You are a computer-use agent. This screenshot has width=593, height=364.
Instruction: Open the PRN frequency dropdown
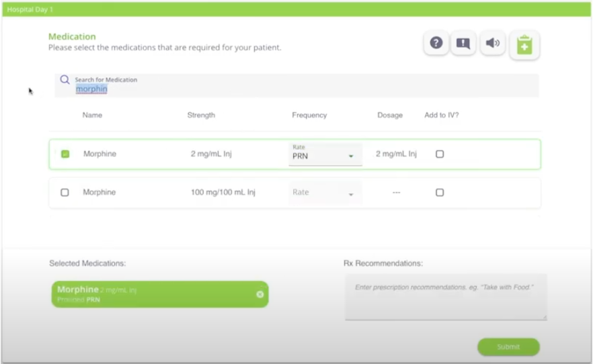325,155
